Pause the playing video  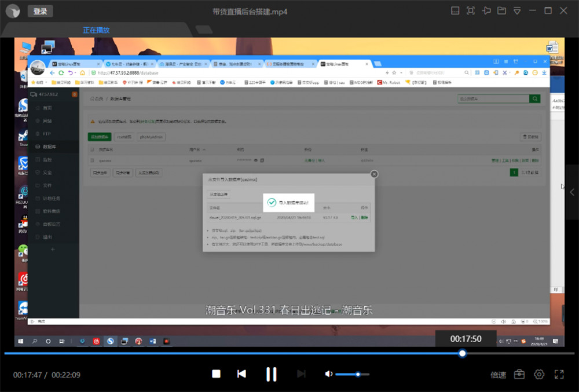[x=271, y=374]
